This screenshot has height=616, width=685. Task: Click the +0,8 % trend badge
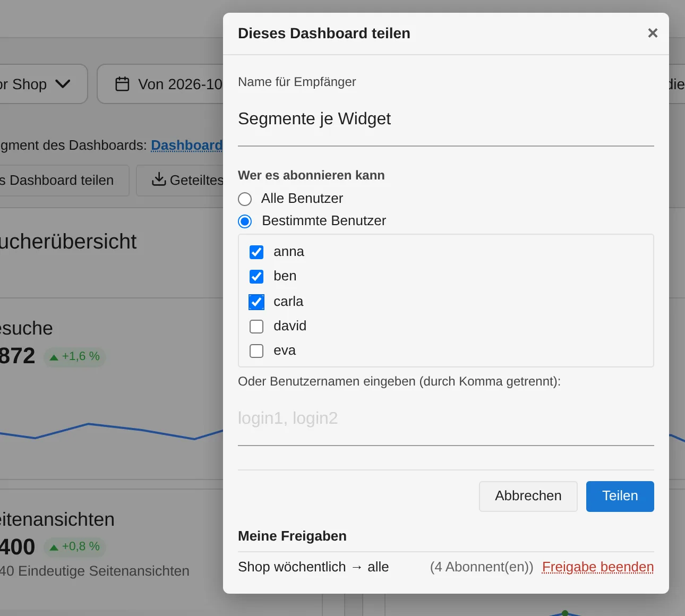pyautogui.click(x=74, y=546)
